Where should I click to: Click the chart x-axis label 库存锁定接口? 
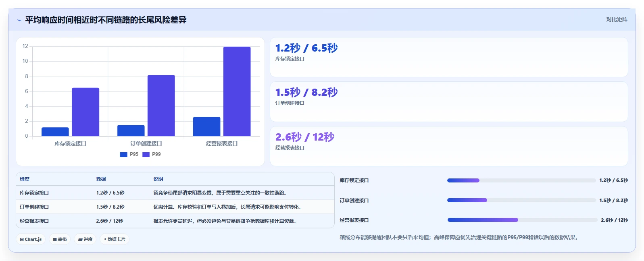click(70, 143)
